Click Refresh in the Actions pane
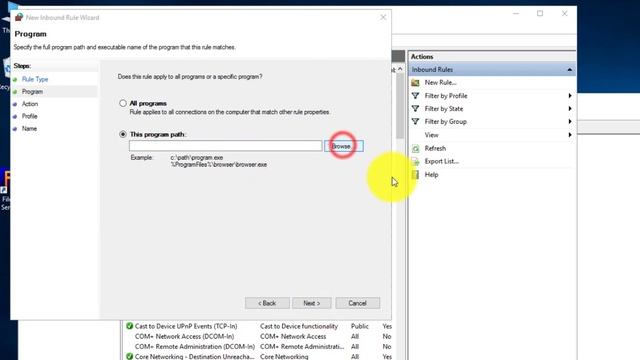The width and height of the screenshot is (640, 360). 435,148
